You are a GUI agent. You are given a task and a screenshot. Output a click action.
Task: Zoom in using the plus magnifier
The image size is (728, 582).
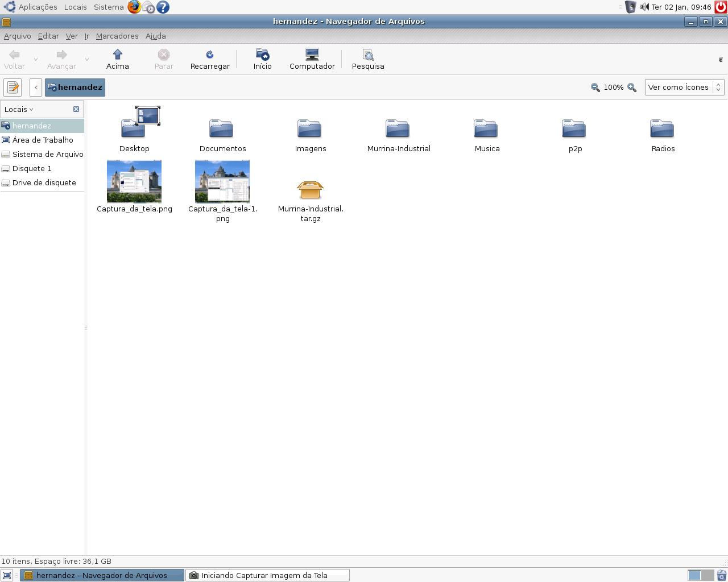pos(631,88)
